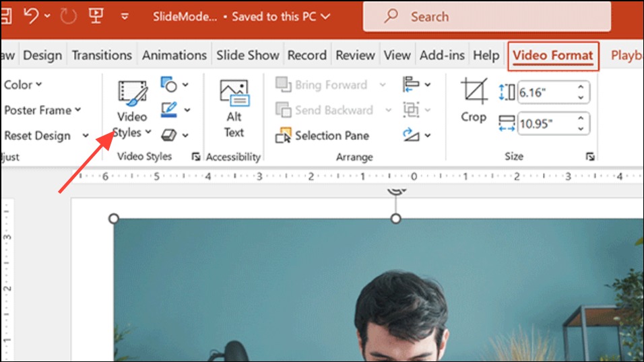Select the Crop tool
The image size is (644, 362).
click(x=474, y=101)
